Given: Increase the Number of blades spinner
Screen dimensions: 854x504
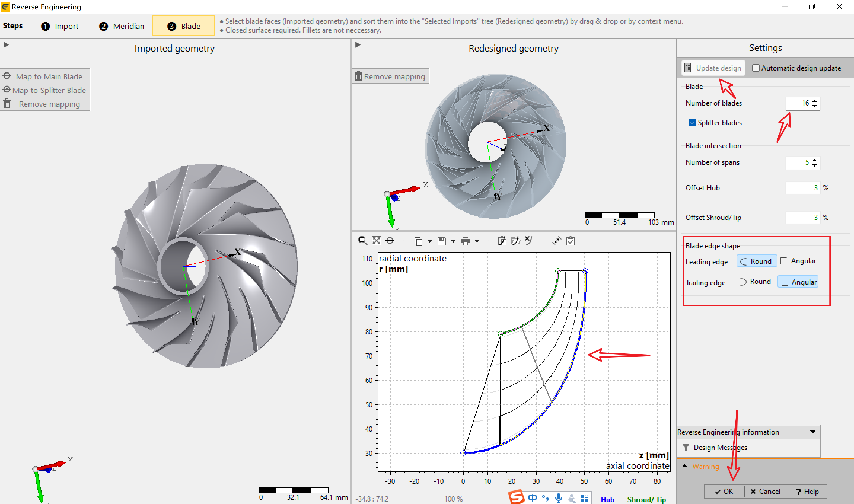Looking at the screenshot, I should pyautogui.click(x=815, y=101).
